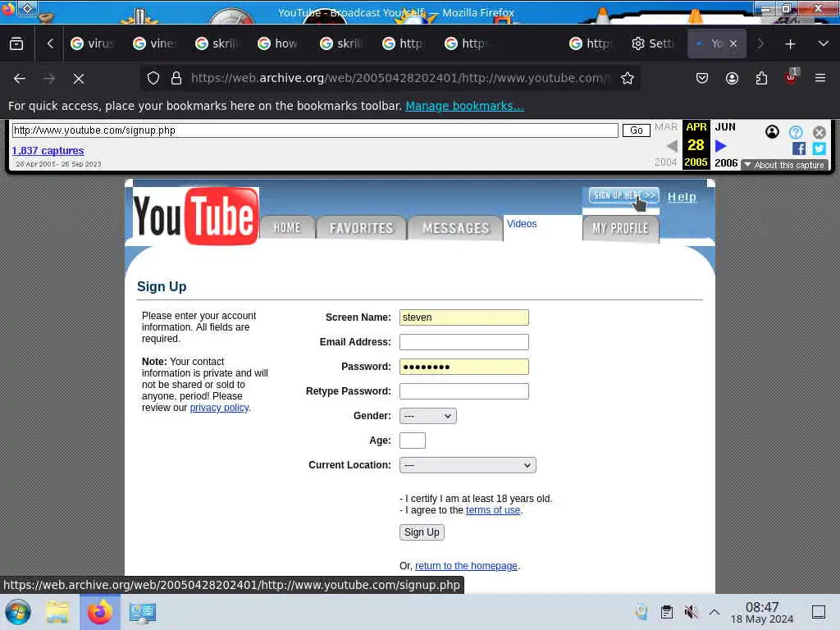840x630 pixels.
Task: Click the YouTube logo
Action: coord(195,216)
